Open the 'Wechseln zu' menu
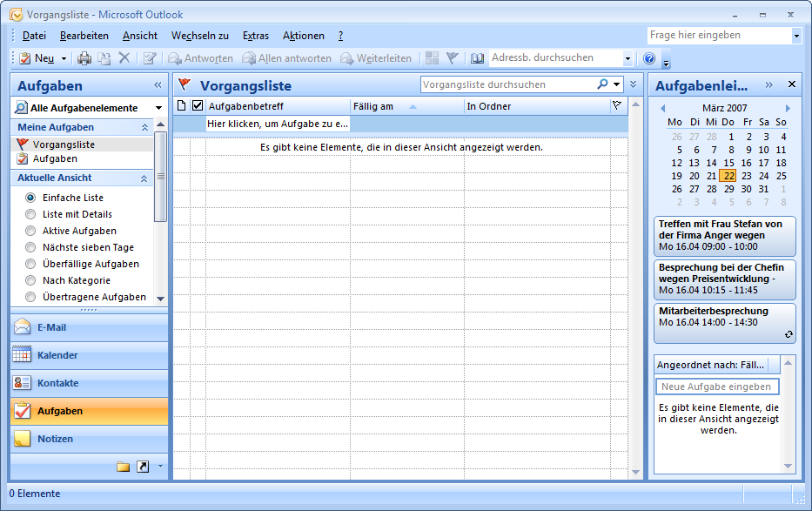The height and width of the screenshot is (511, 812). point(199,36)
